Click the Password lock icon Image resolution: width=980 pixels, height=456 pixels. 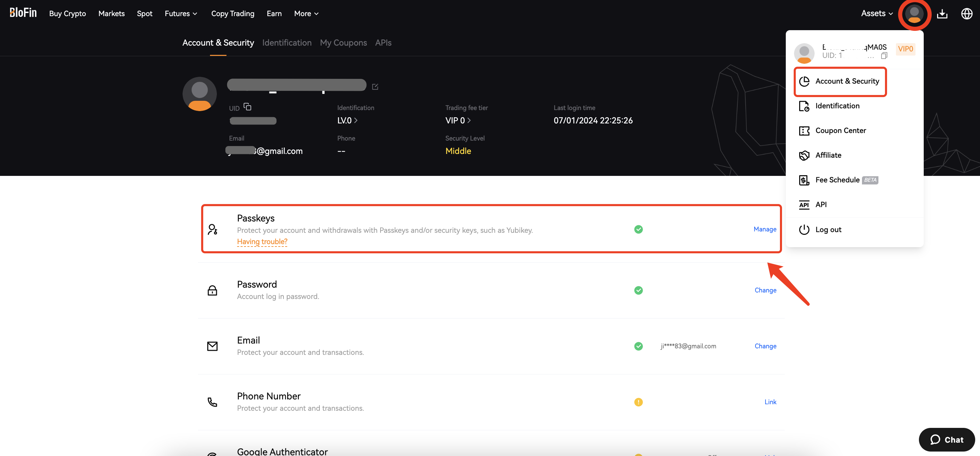coord(212,290)
